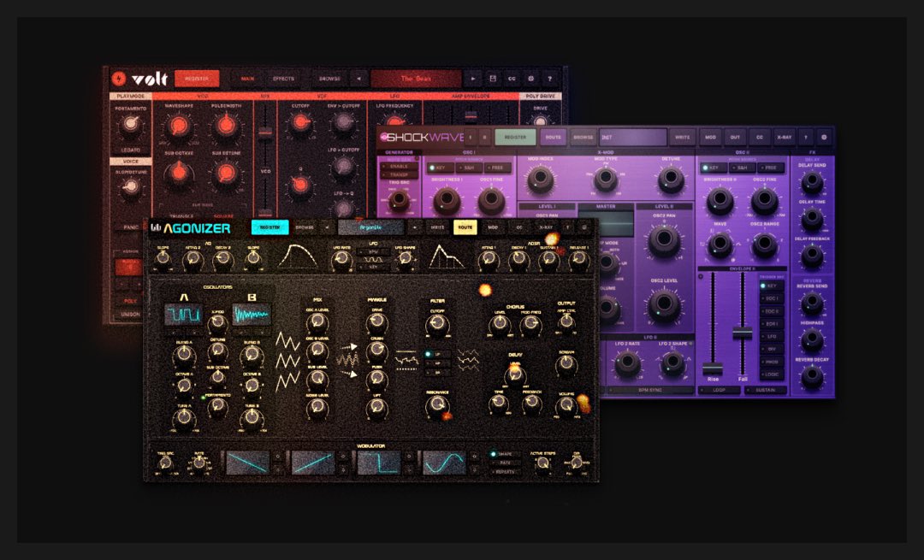
Task: Select the Agonizer rising ramp modulator shape
Action: [x=313, y=463]
